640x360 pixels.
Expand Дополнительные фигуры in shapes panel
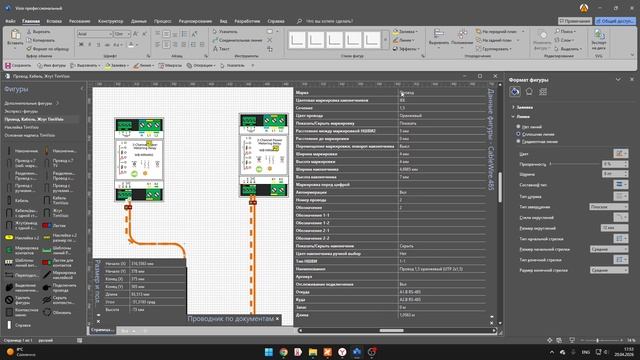pyautogui.click(x=31, y=103)
